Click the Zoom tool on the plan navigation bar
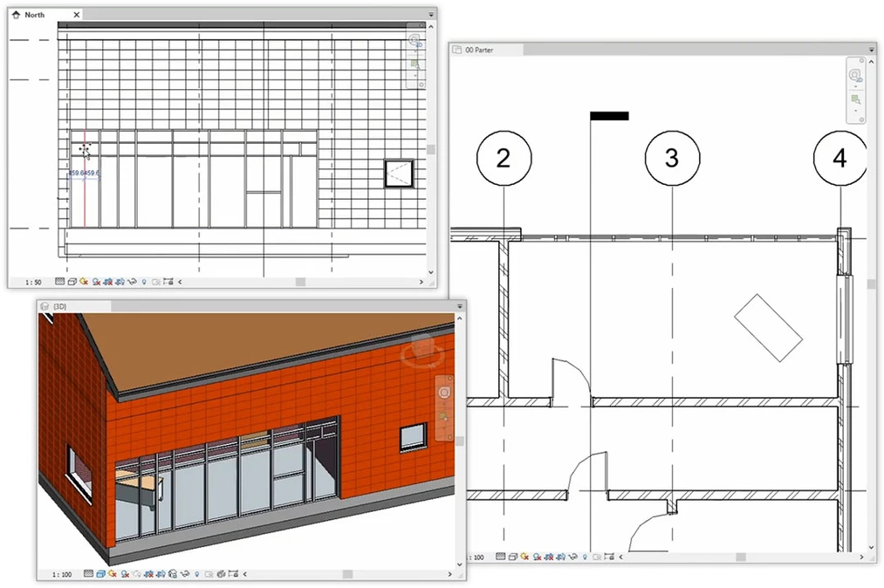884x588 pixels. (x=855, y=98)
